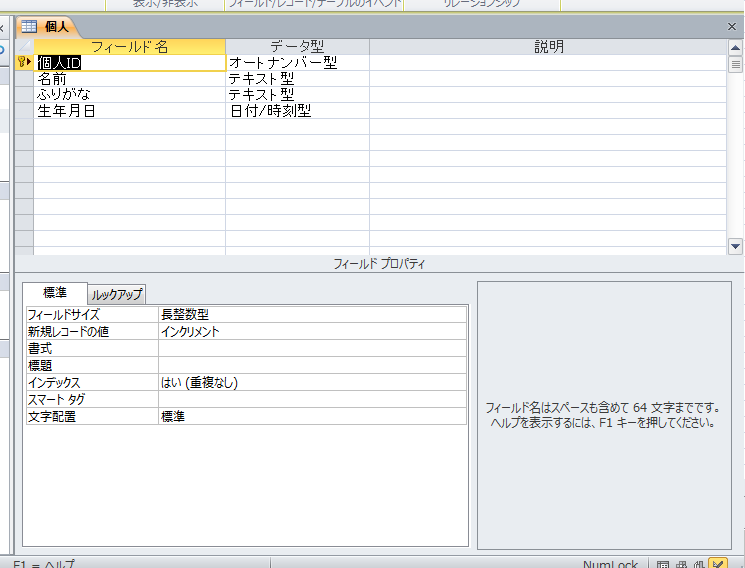Click the 説明 cell of the 名前 row

click(x=548, y=79)
